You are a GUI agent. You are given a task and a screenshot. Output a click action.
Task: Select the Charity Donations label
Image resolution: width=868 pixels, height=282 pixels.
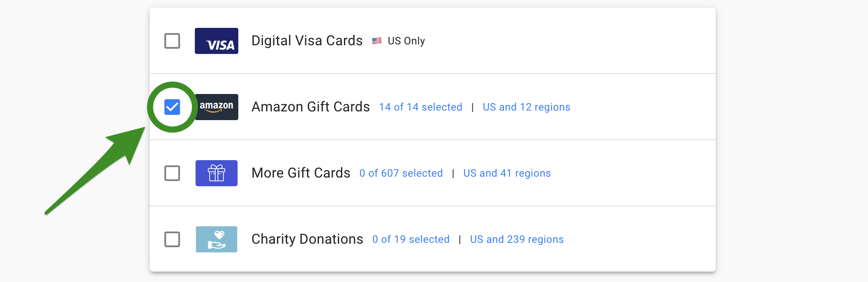click(x=307, y=239)
